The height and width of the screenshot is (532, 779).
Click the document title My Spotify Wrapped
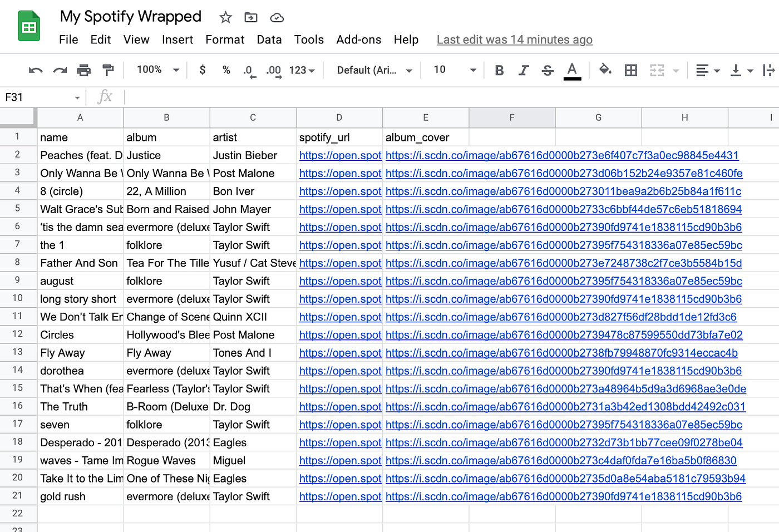pos(131,17)
